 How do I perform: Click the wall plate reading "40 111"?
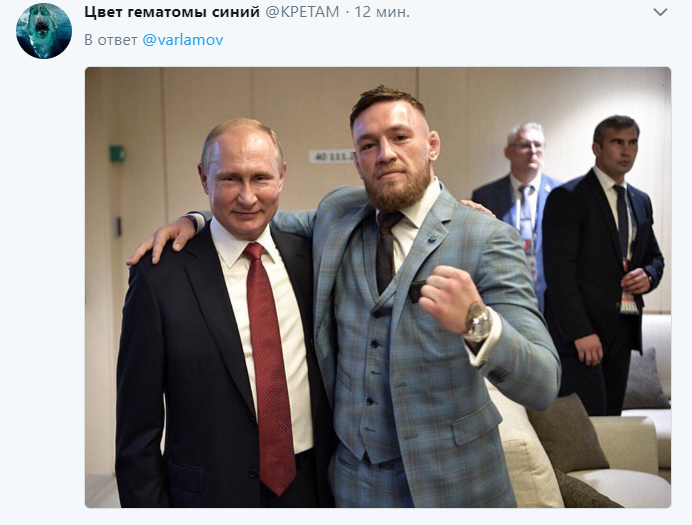point(332,156)
